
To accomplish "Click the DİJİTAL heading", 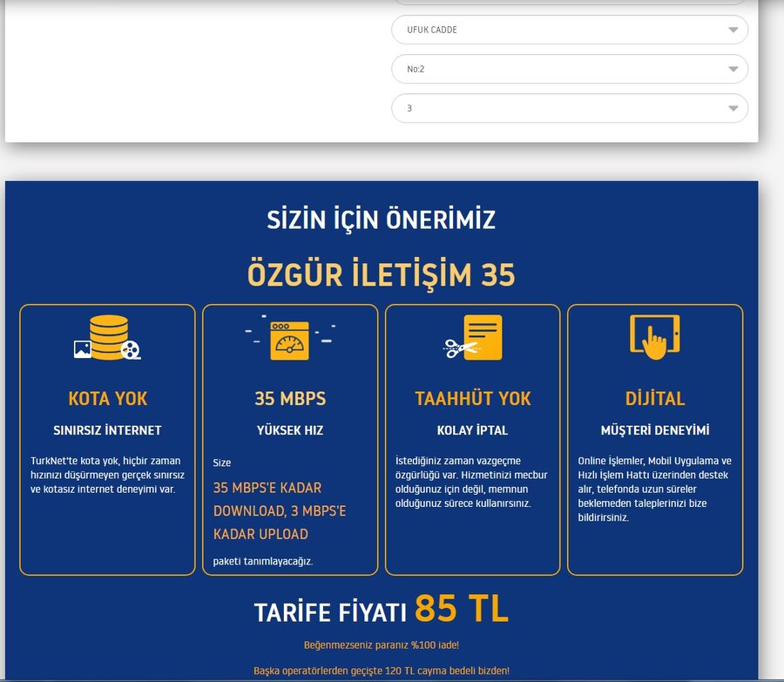I will tap(655, 399).
